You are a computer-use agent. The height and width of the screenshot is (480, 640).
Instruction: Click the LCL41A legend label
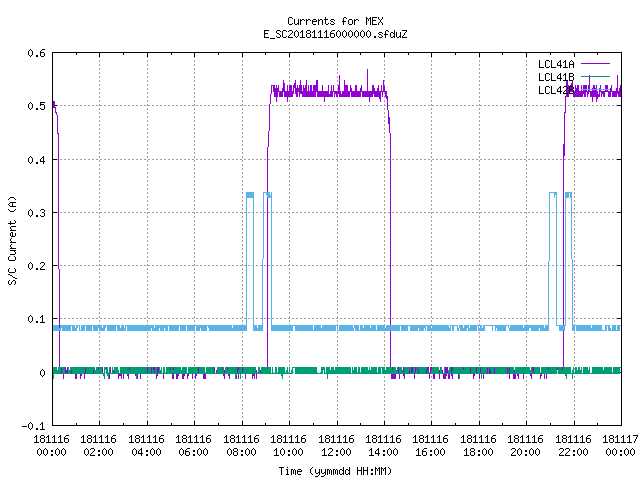(556, 64)
